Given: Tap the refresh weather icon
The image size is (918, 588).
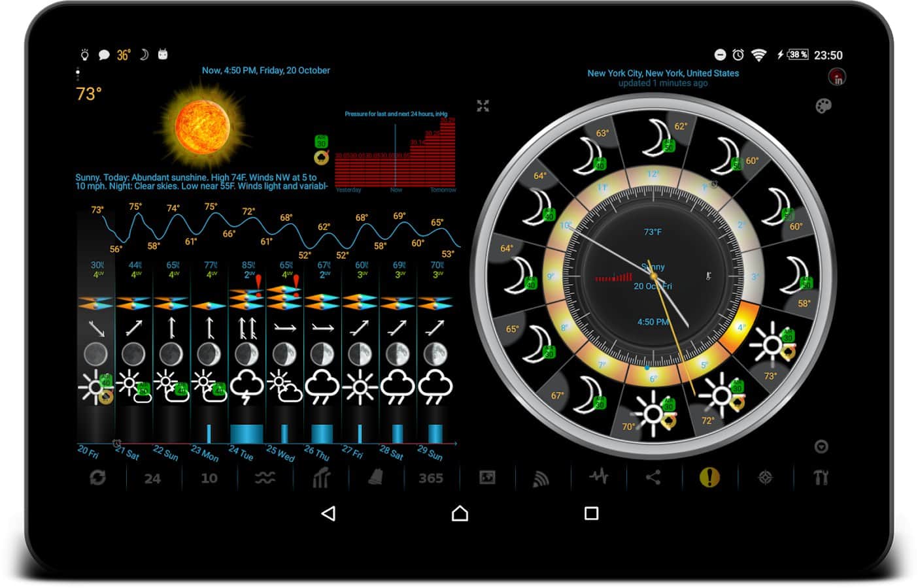Looking at the screenshot, I should pos(97,478).
